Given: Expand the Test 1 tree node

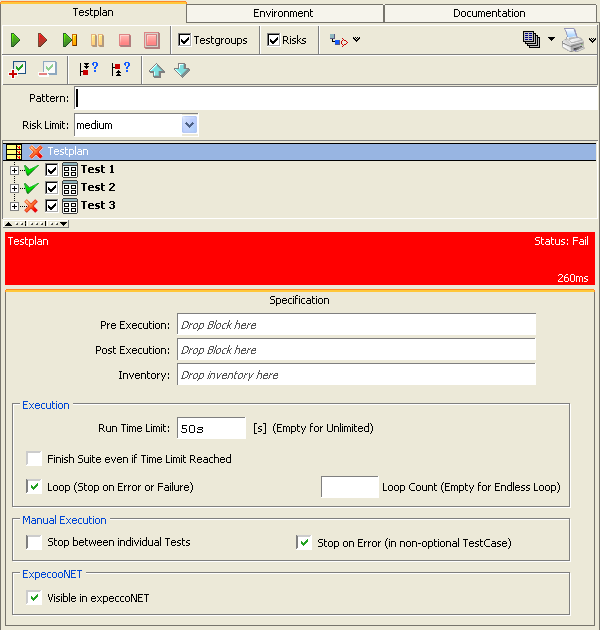Looking at the screenshot, I should [x=14, y=170].
